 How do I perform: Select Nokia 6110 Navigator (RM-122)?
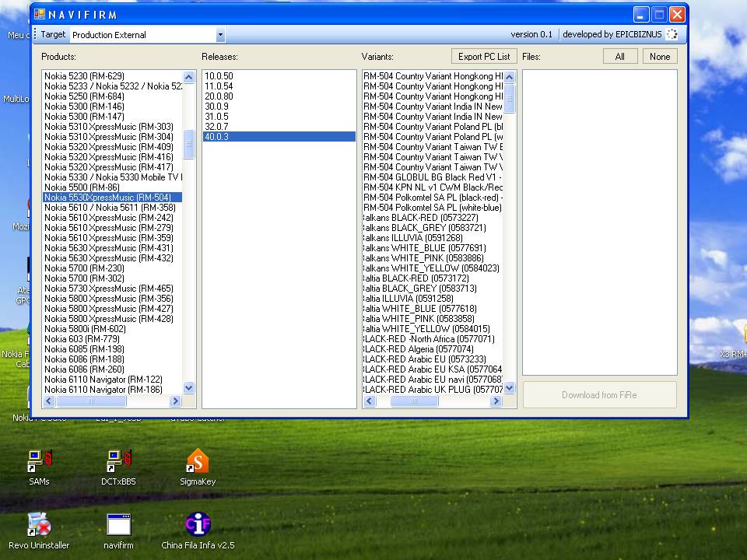point(112,380)
